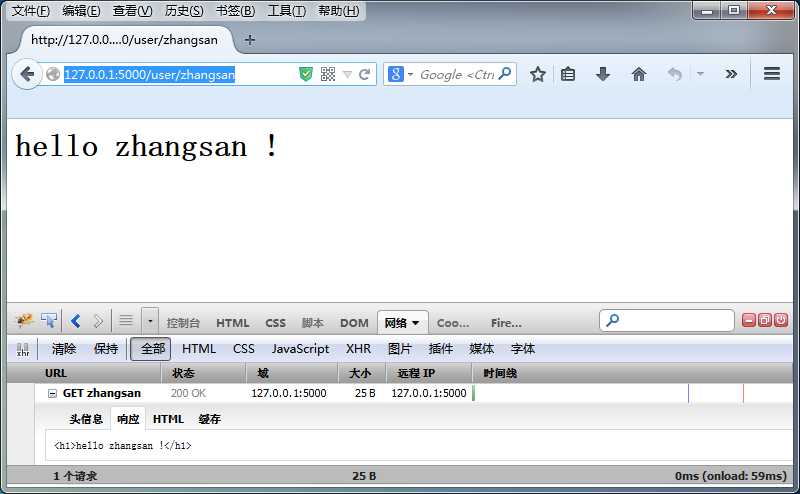Filter requests by HTML type
The width and height of the screenshot is (800, 494).
click(x=198, y=349)
